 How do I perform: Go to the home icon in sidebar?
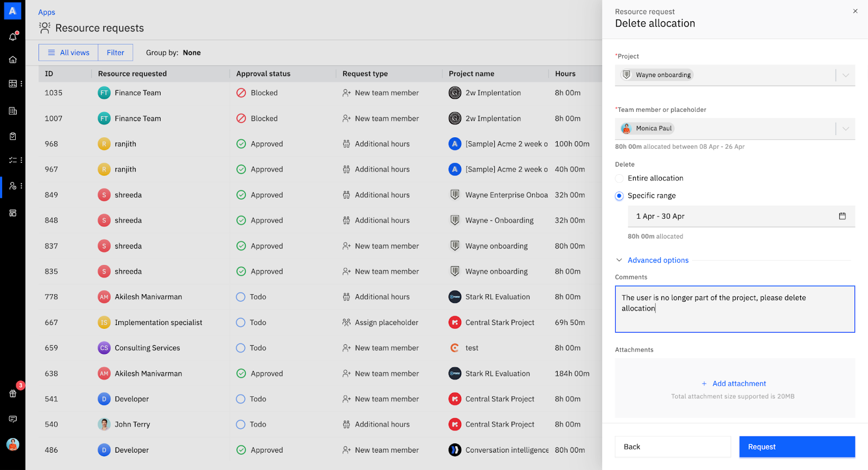click(x=13, y=60)
